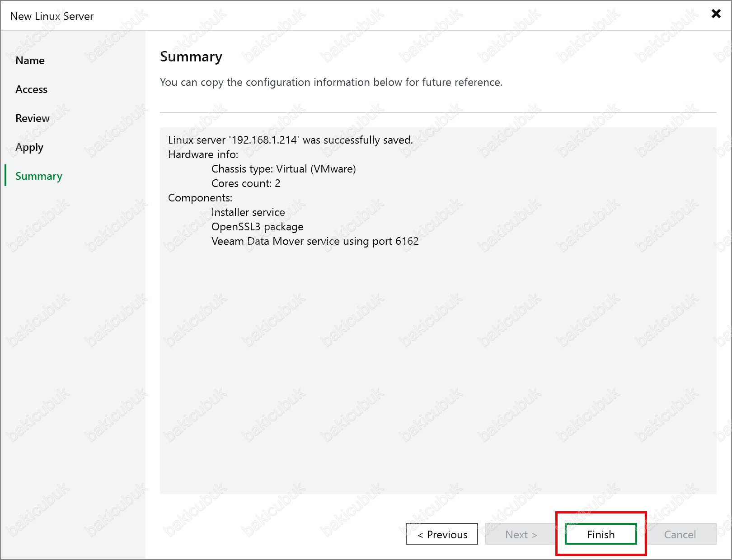Click the New Linux Server title text
Screen dimensions: 732x560
(52, 16)
